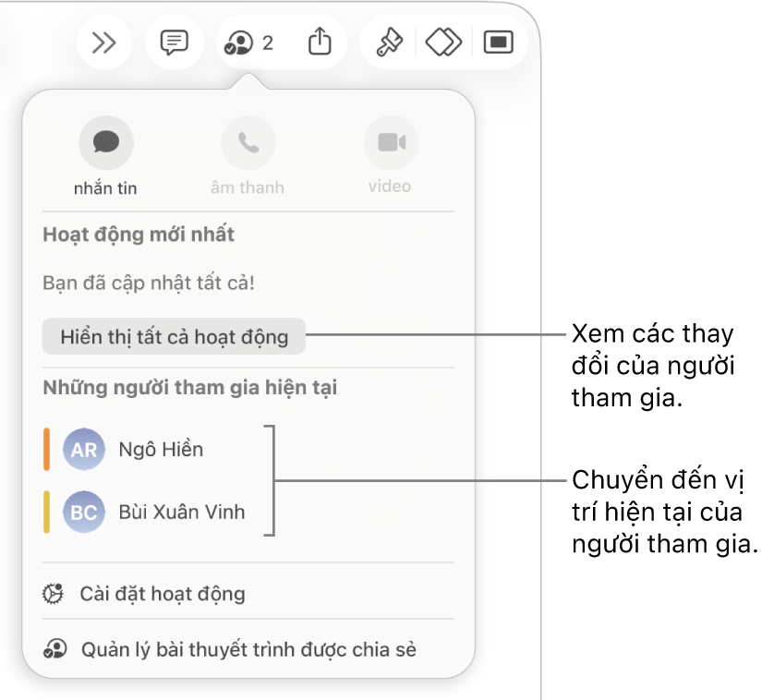This screenshot has height=700, width=774.
Task: Click Hiển thị tất cả hoạt động button
Action: 174,337
